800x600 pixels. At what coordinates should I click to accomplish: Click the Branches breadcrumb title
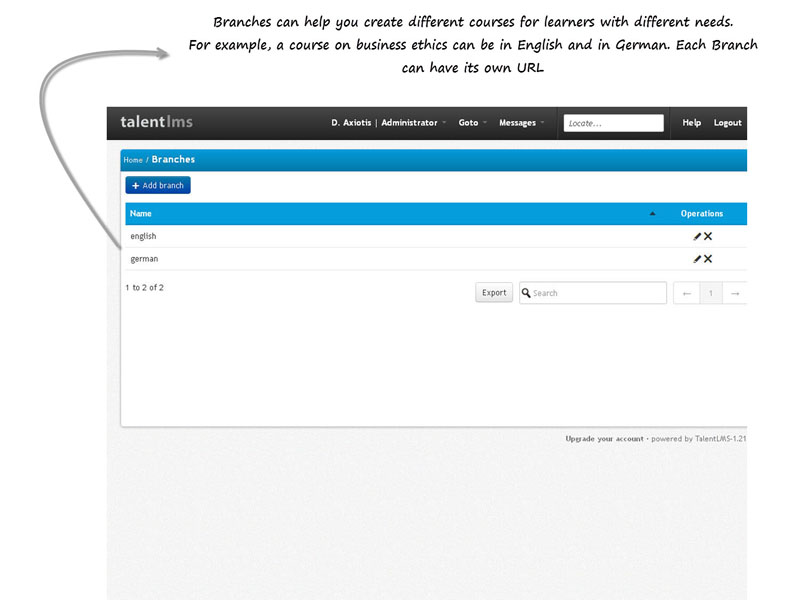point(173,159)
